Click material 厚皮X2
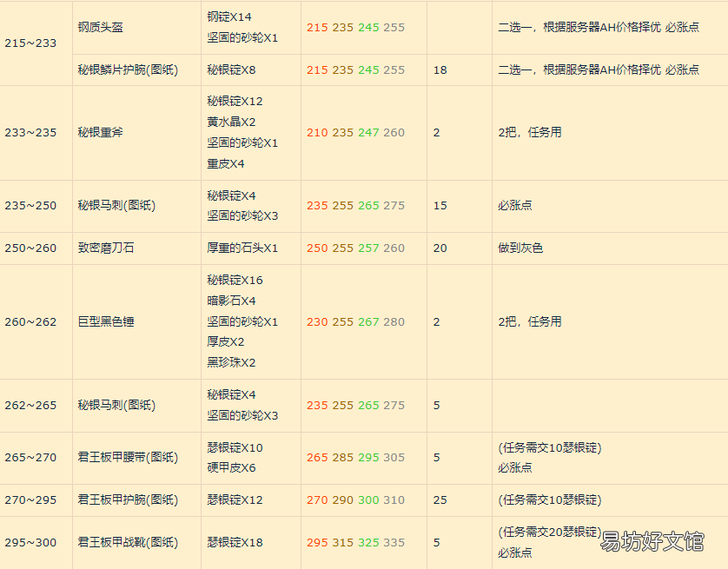Screen dimensions: 728x569 pyautogui.click(x=226, y=342)
